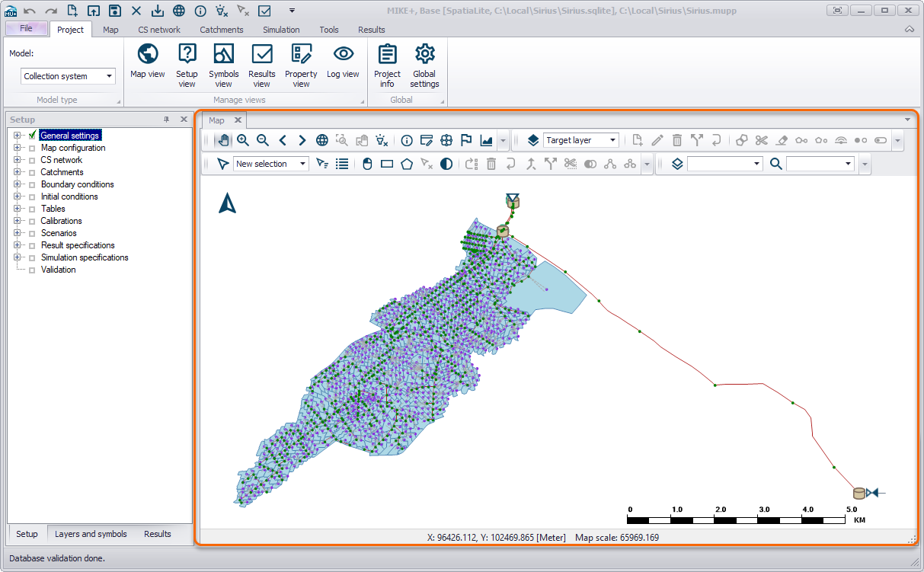The height and width of the screenshot is (572, 924).
Task: Toggle the General settings checkbox
Action: click(x=32, y=136)
